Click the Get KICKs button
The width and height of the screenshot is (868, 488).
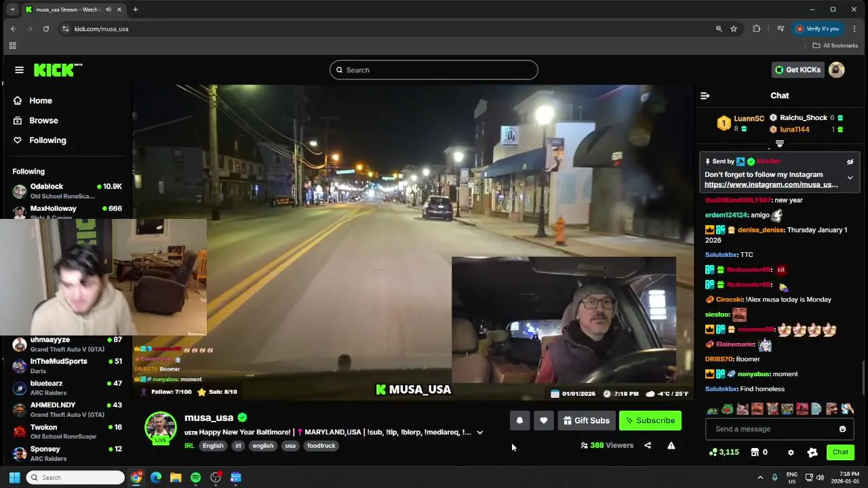tap(798, 70)
